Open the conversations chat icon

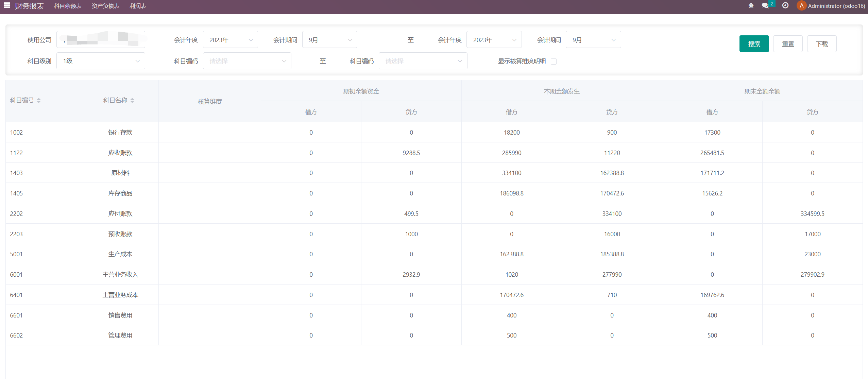[x=765, y=5]
